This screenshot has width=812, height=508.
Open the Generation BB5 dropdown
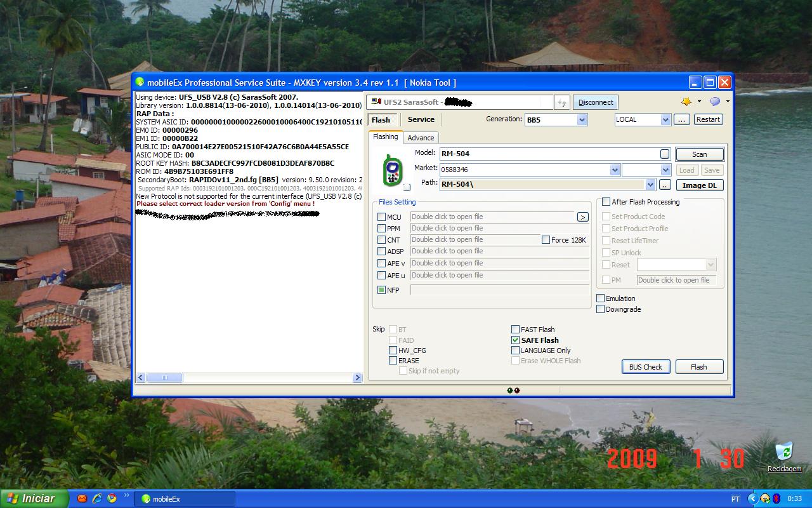coord(582,119)
